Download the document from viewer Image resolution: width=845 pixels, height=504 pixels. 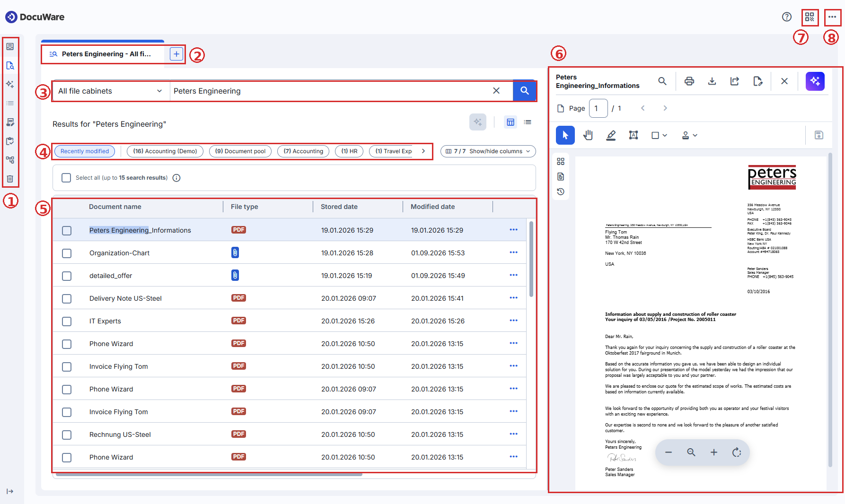point(712,81)
